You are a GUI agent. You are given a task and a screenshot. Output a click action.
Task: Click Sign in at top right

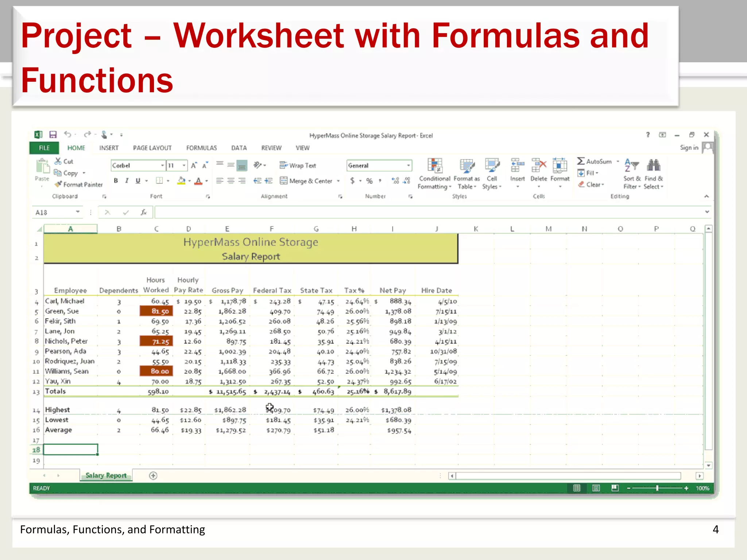tap(689, 148)
